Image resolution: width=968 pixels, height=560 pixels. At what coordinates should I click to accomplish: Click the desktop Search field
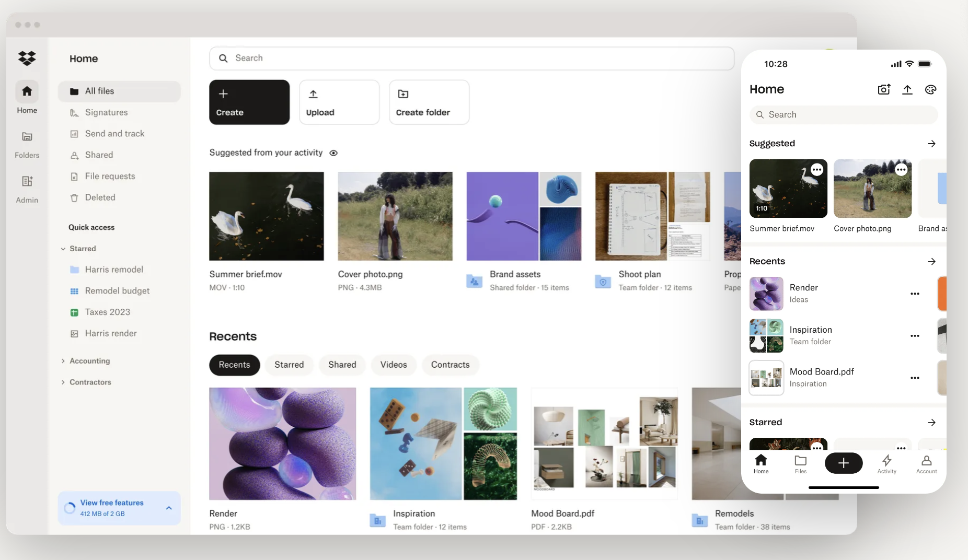tap(471, 58)
